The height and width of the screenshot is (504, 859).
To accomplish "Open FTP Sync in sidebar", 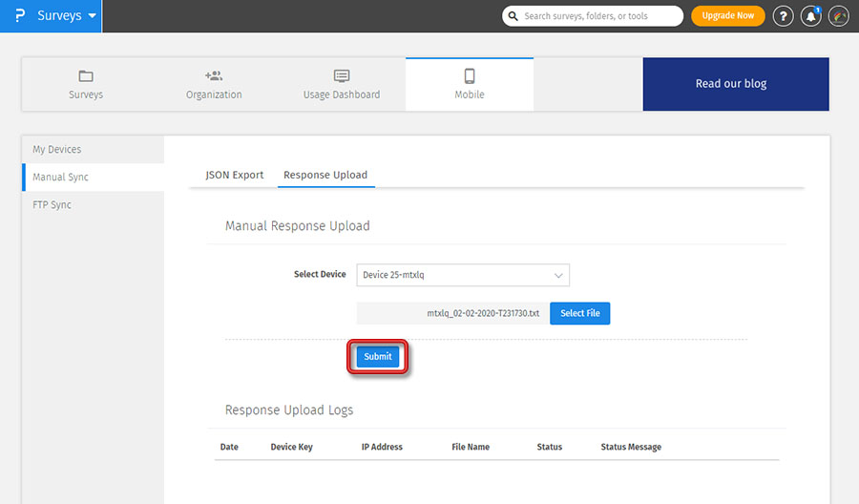I will 52,204.
